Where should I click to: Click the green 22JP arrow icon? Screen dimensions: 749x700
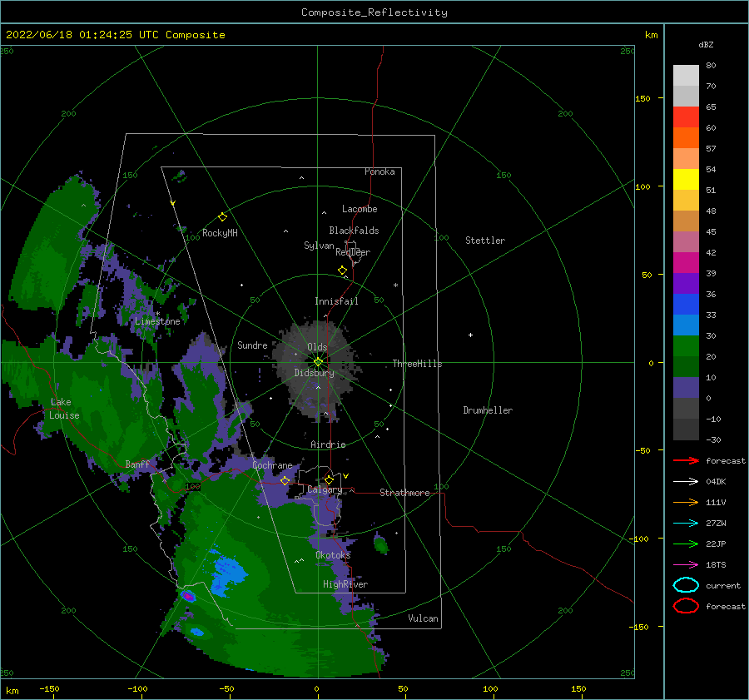tap(686, 544)
